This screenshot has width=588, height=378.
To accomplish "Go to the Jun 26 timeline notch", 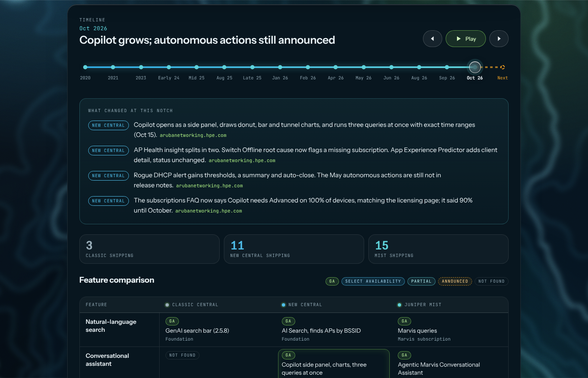I will pos(391,67).
